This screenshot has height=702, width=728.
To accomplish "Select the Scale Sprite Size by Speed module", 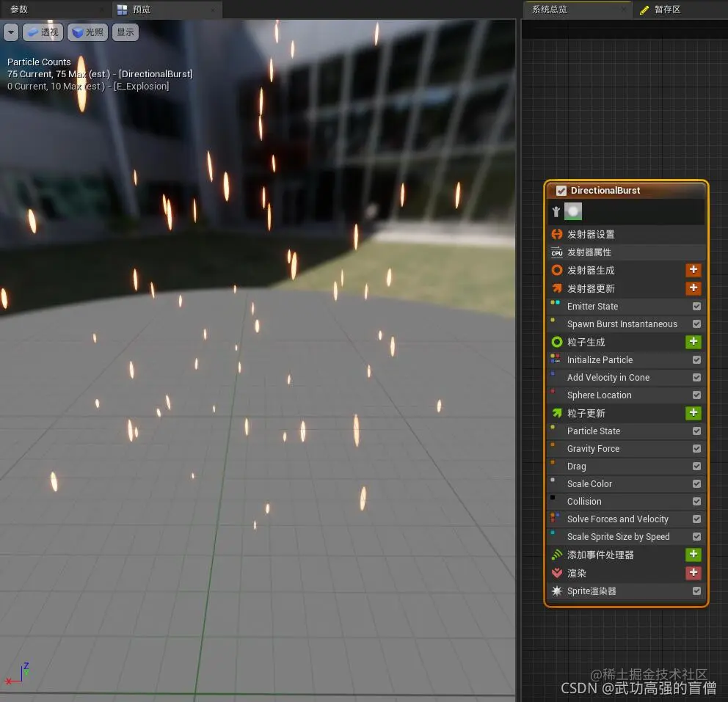I will pos(625,537).
